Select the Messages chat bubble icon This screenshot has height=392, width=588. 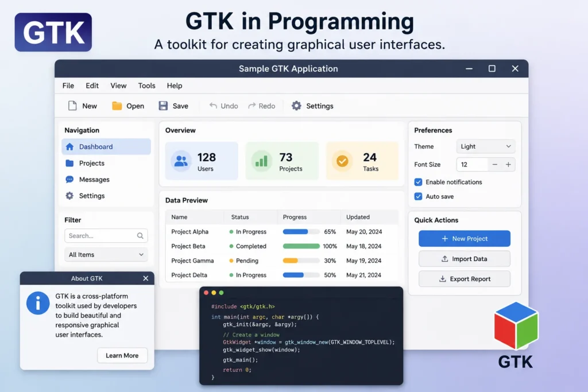[x=69, y=180]
